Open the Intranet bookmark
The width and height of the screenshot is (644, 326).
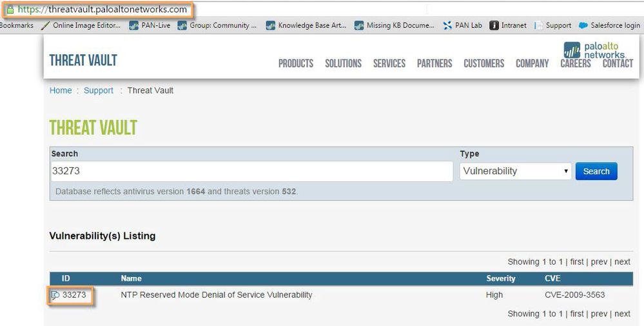[x=507, y=25]
